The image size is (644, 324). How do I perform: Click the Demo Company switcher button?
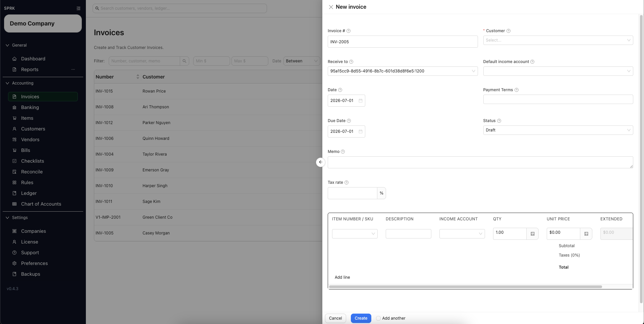coord(43,23)
